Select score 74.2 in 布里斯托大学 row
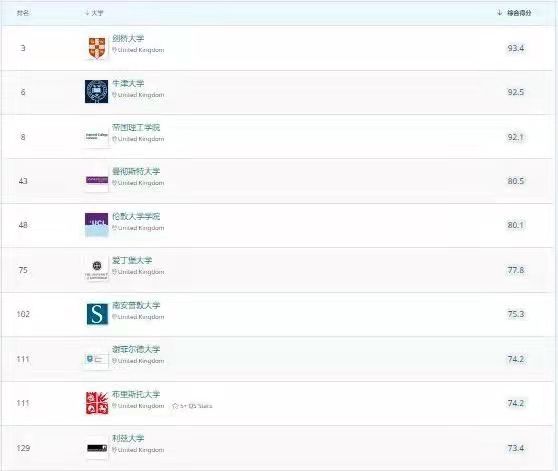The width and height of the screenshot is (558, 471). (516, 403)
